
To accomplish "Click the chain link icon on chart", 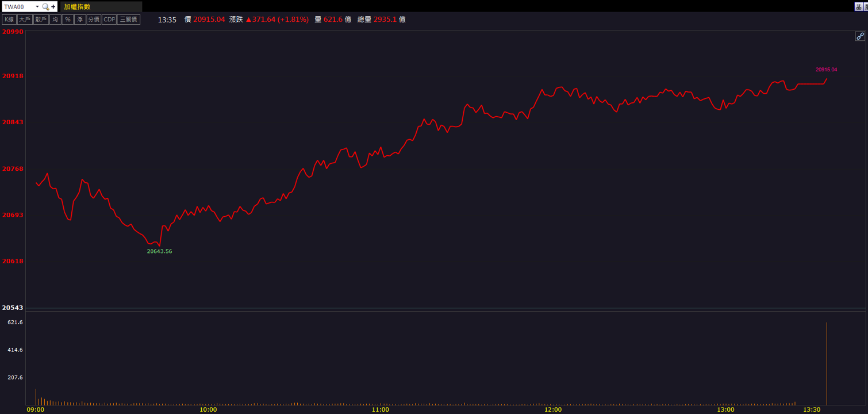I will [x=860, y=36].
